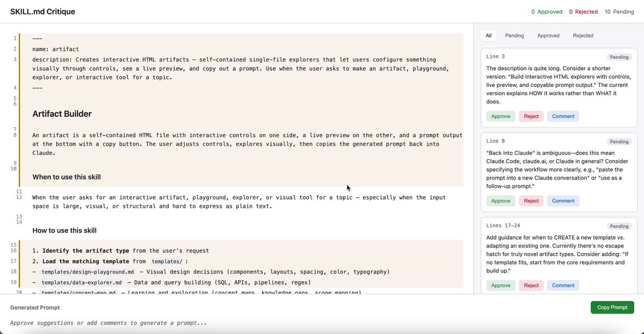
Task: Click the 'When to use this skill' heading
Action: [67, 177]
